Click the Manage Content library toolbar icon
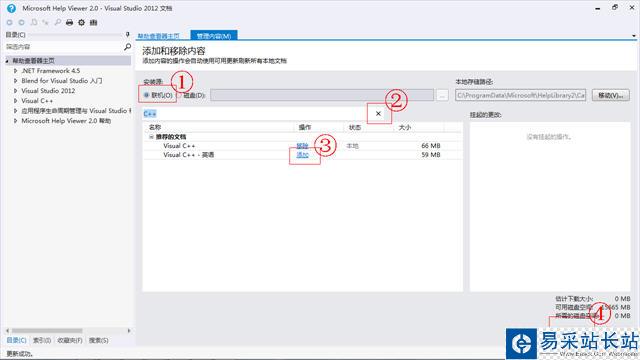Screen dimensions: 640x360 (x=93, y=22)
